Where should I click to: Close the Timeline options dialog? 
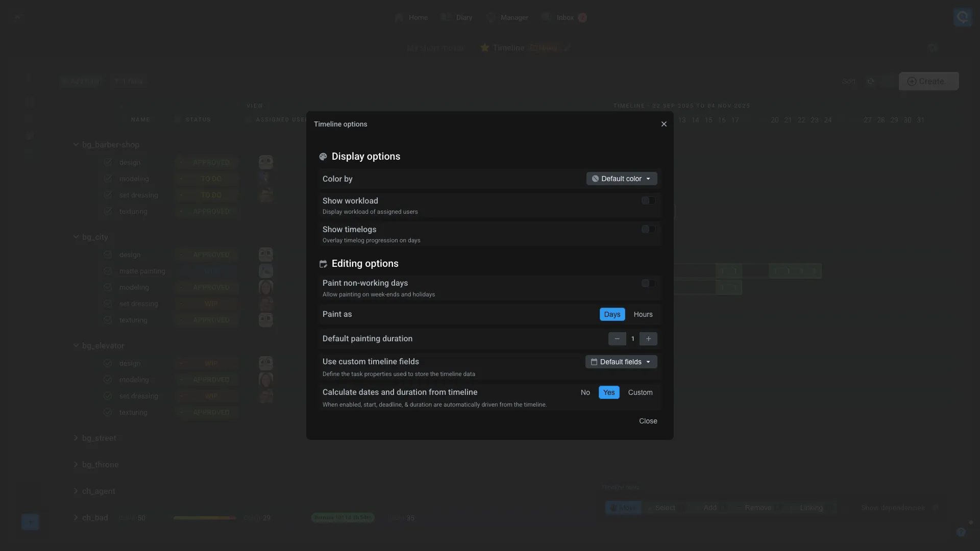pos(664,124)
